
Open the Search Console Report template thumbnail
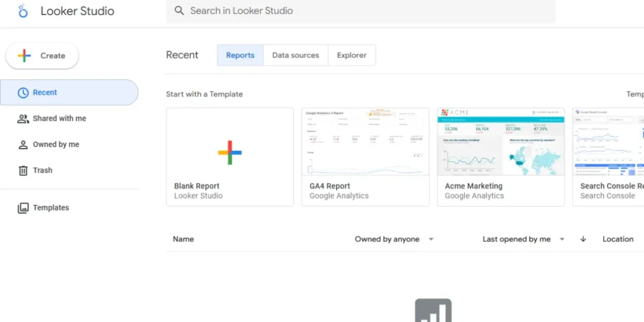tap(608, 142)
